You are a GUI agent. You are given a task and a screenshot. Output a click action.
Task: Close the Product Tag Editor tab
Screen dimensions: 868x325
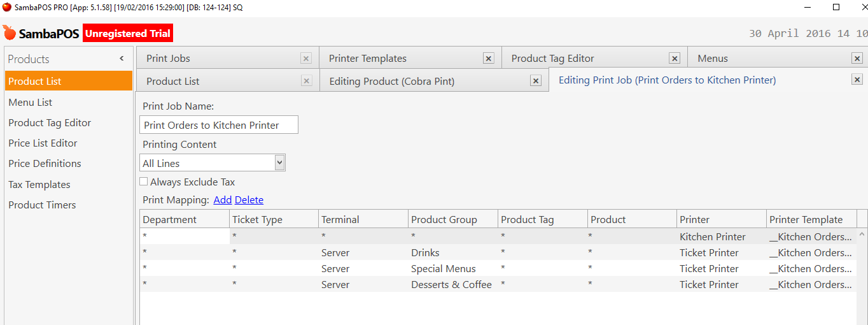point(675,59)
